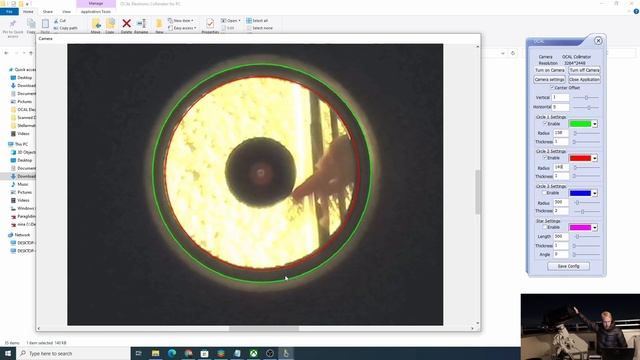Toggle Circle 3 Enable checkbox
This screenshot has height=360, width=640.
(544, 192)
